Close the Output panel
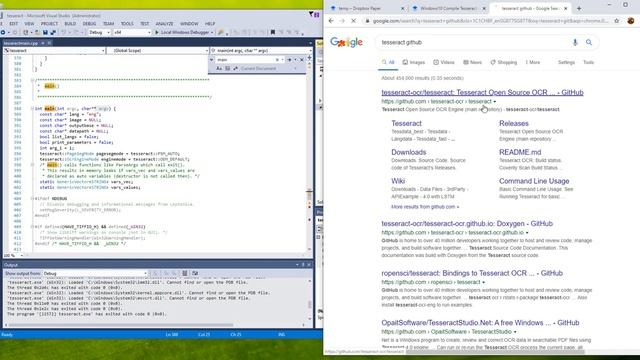The width and height of the screenshot is (640, 360). click(309, 265)
